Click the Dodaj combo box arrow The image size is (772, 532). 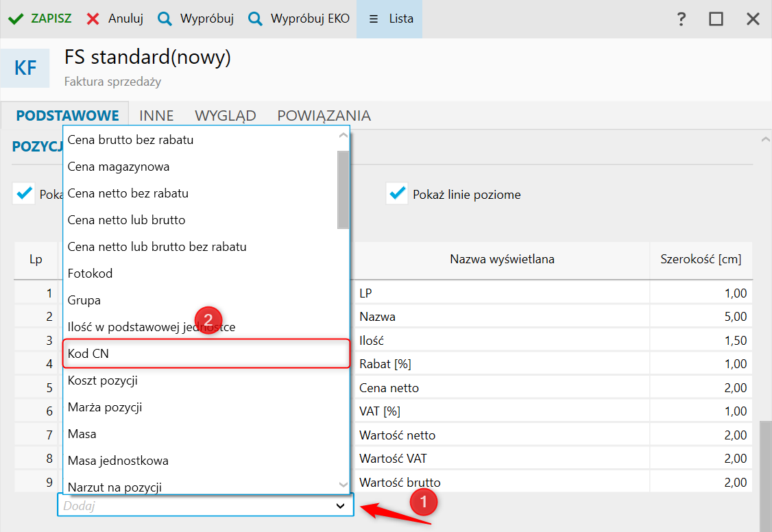click(x=340, y=505)
